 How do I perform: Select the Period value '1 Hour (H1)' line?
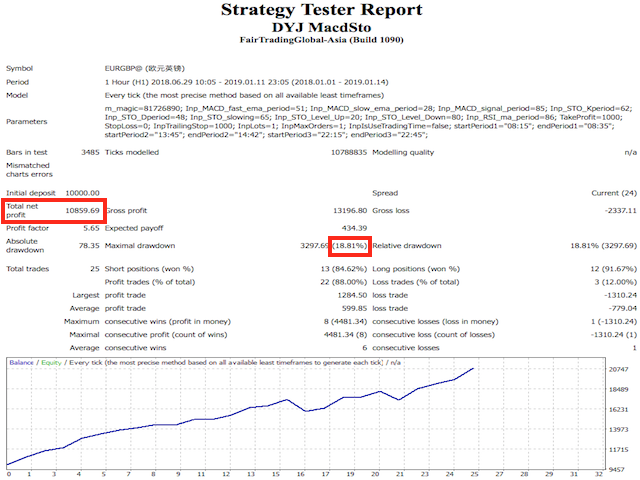247,82
